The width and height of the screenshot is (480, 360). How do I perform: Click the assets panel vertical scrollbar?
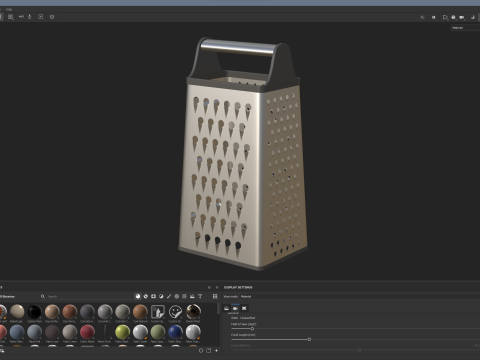click(x=218, y=308)
